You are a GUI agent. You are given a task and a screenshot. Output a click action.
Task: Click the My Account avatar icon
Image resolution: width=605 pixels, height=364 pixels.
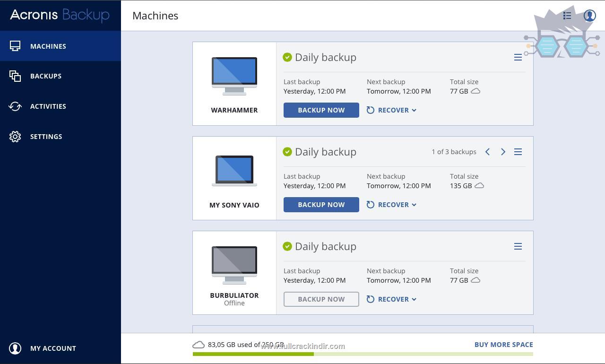15,348
